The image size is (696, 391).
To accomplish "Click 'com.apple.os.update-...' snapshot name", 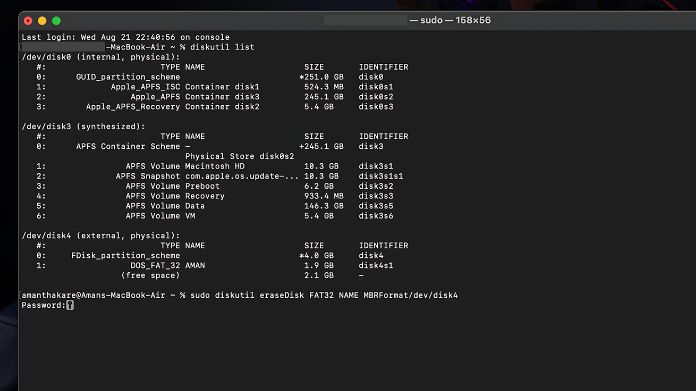I will tap(242, 176).
